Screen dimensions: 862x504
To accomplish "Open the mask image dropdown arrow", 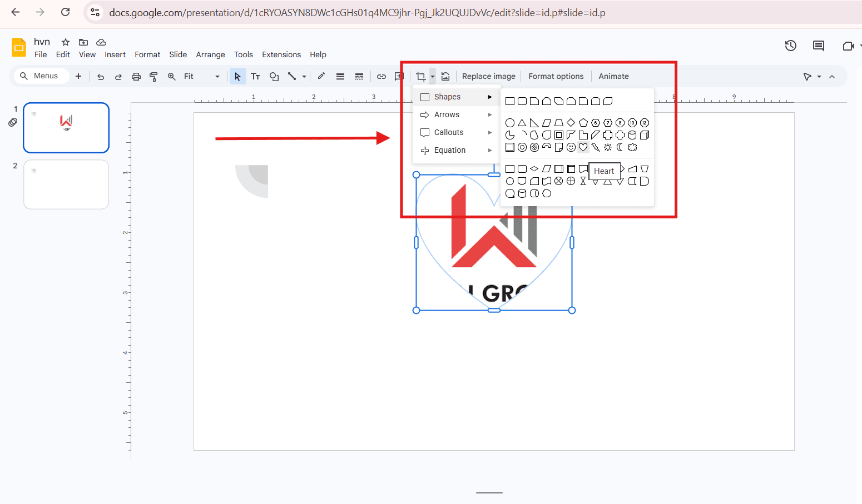I will tap(433, 77).
